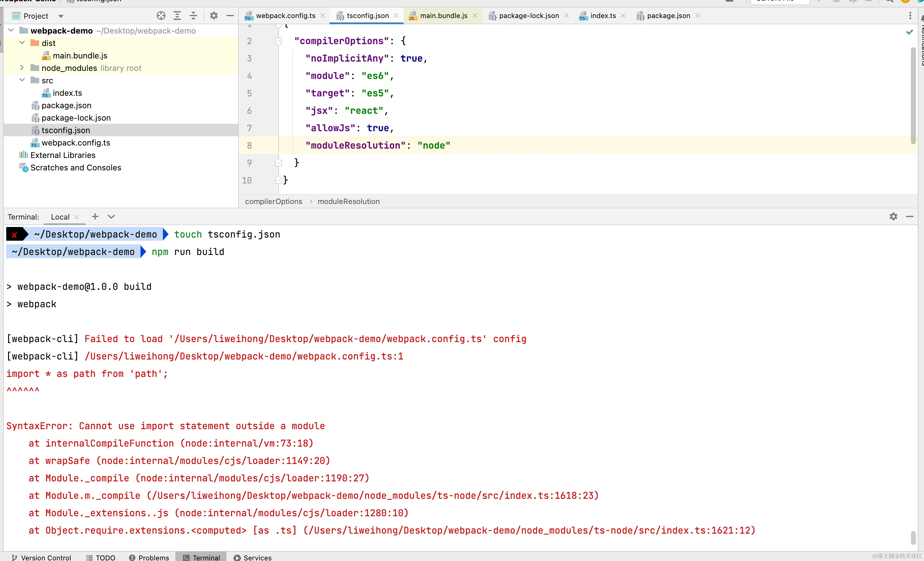Click the "SyntaxError" message line in terminal

point(165,426)
